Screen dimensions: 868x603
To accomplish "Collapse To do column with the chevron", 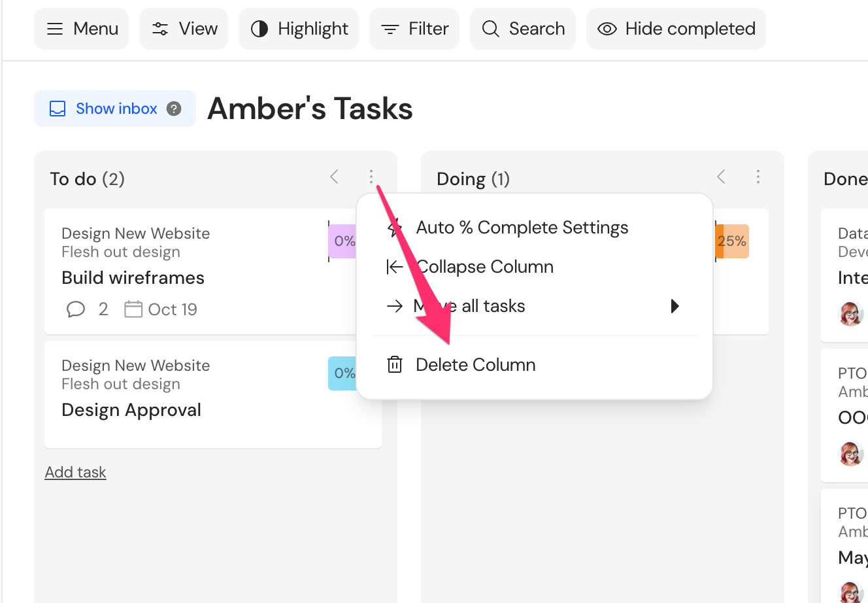I will (335, 177).
